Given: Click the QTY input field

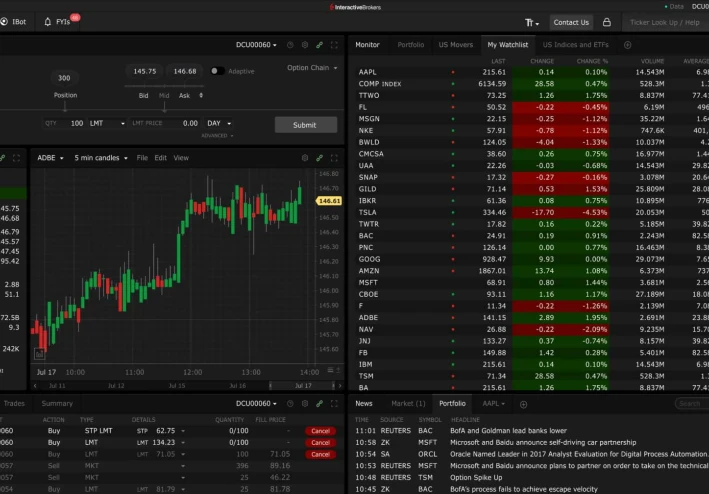Looking at the screenshot, I should click(x=64, y=123).
